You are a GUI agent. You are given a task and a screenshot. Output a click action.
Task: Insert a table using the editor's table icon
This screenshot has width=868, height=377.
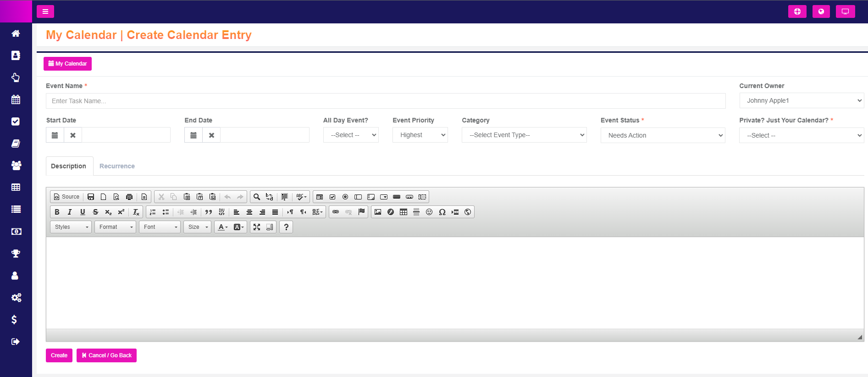point(404,212)
